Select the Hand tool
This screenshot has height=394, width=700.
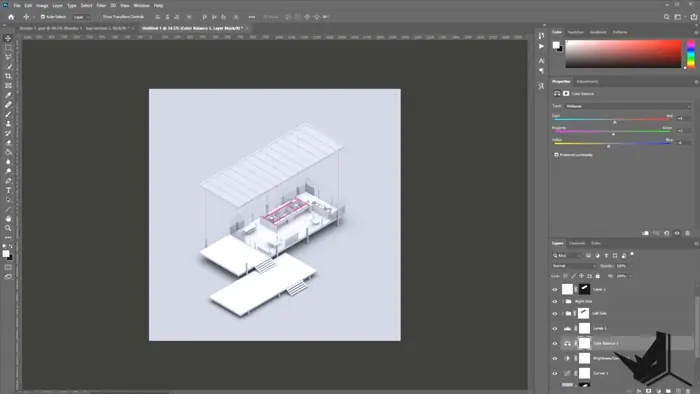point(8,219)
